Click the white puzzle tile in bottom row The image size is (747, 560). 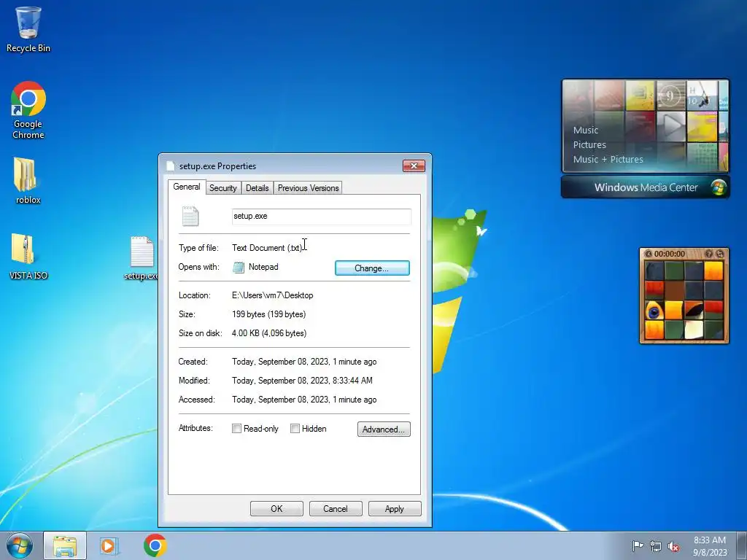pos(694,330)
